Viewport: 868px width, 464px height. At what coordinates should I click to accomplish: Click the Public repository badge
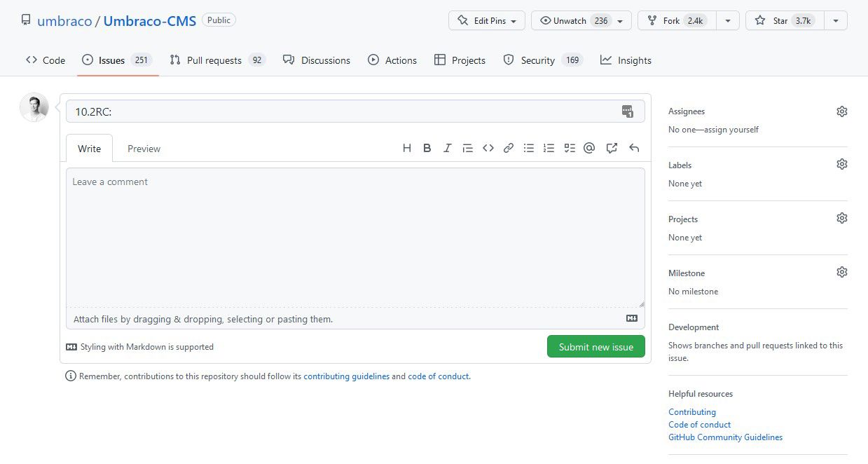click(x=219, y=20)
